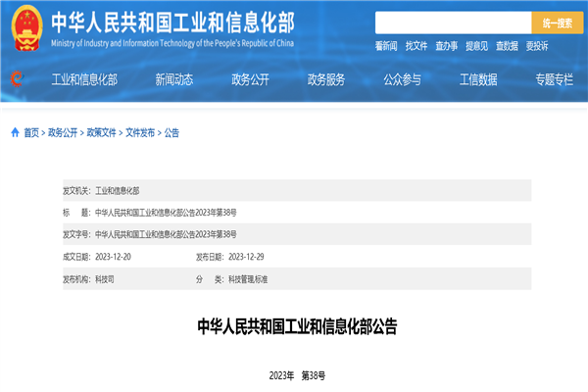Select the 专题专栏 nav menu item
Viewport: 588px width, 392px height.
(x=554, y=79)
